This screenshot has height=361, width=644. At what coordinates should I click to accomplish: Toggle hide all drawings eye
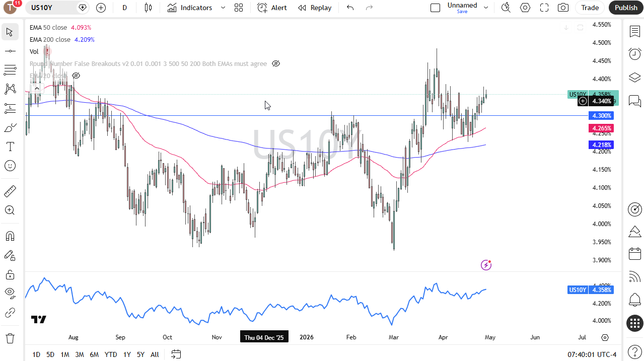click(x=10, y=293)
